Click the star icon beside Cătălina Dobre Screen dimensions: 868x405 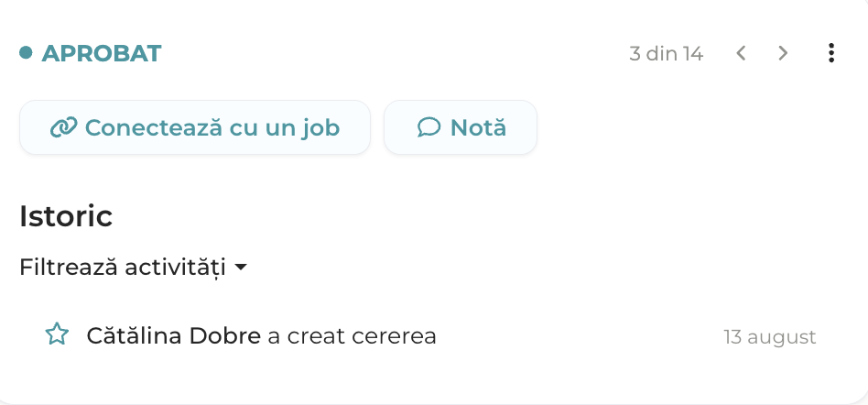click(x=57, y=334)
